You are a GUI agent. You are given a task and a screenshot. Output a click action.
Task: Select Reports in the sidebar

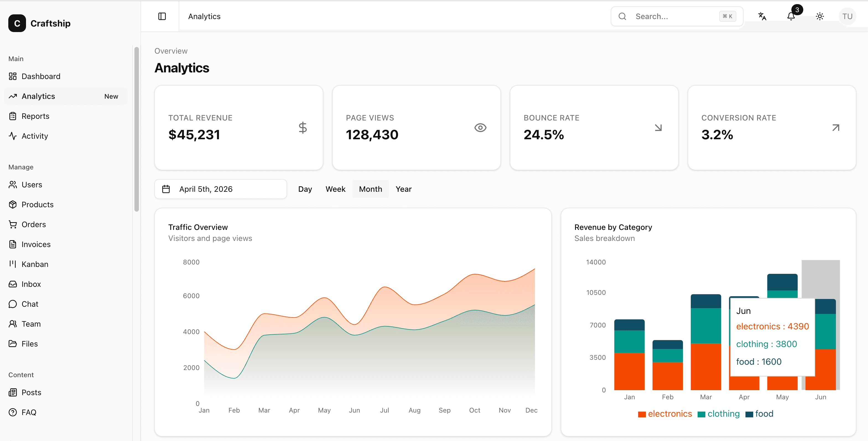click(35, 116)
